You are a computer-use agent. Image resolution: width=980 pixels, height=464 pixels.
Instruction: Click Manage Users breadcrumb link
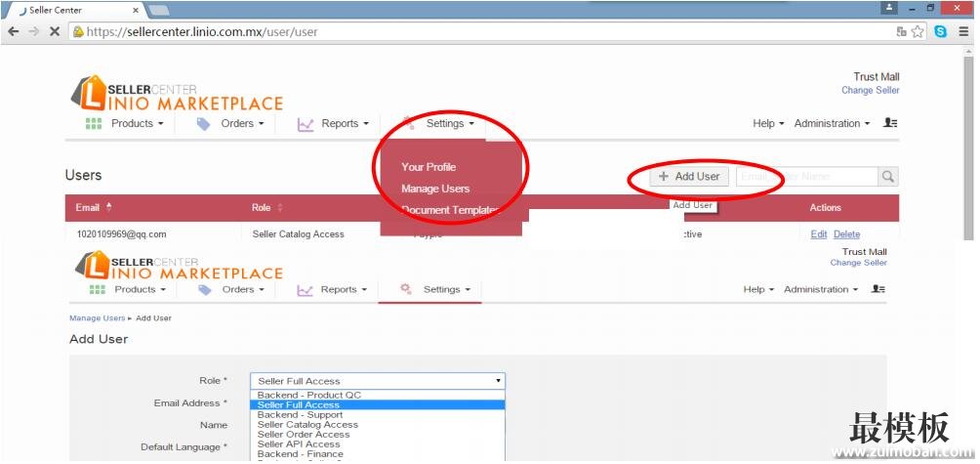point(97,317)
